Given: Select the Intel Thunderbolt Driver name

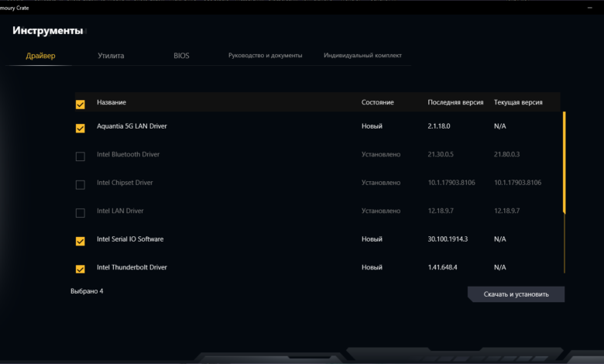Looking at the screenshot, I should (132, 267).
